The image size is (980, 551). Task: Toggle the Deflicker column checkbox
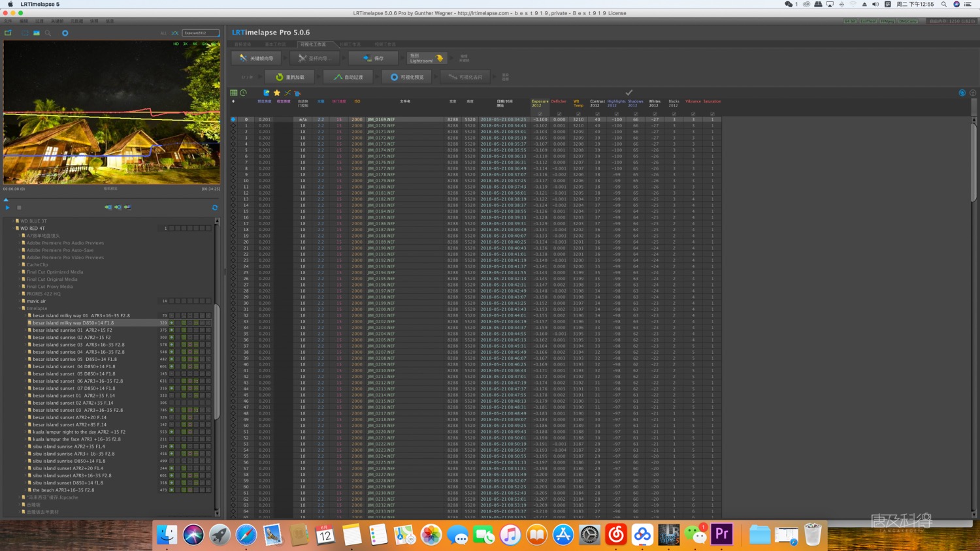pos(559,114)
